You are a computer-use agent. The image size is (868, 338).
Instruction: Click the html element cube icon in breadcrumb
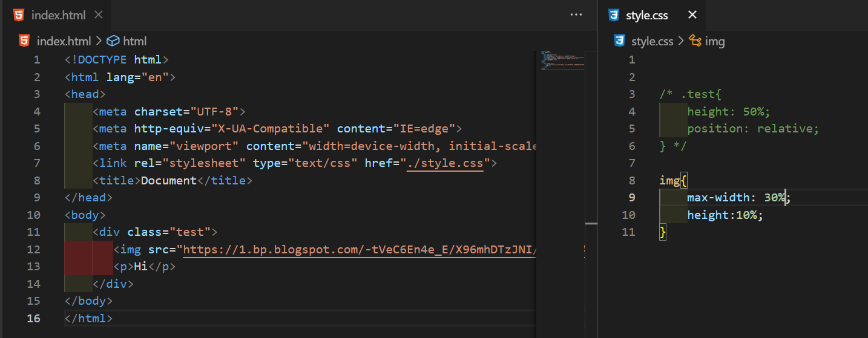point(112,41)
